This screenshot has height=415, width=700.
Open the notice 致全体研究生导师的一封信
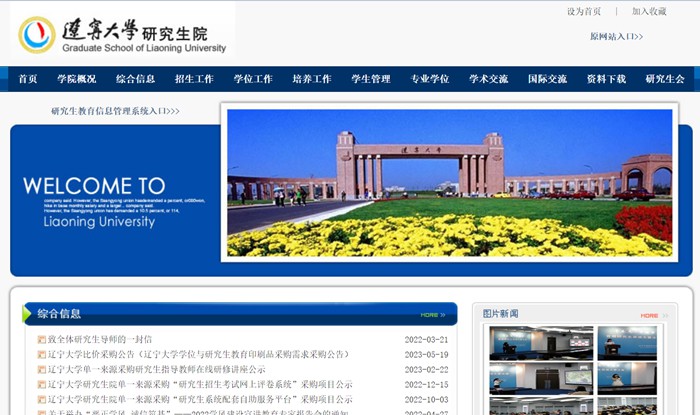[x=100, y=340]
